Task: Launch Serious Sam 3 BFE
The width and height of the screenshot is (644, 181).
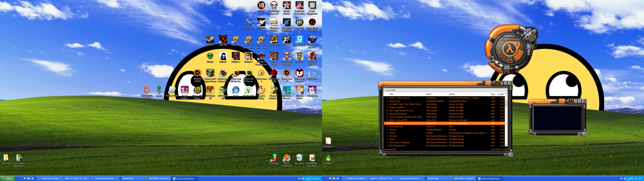Action: [274, 76]
